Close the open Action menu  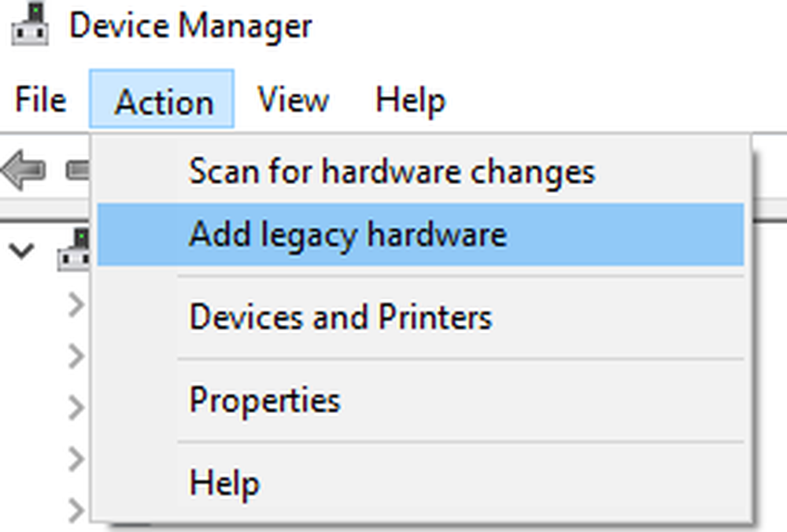[163, 101]
